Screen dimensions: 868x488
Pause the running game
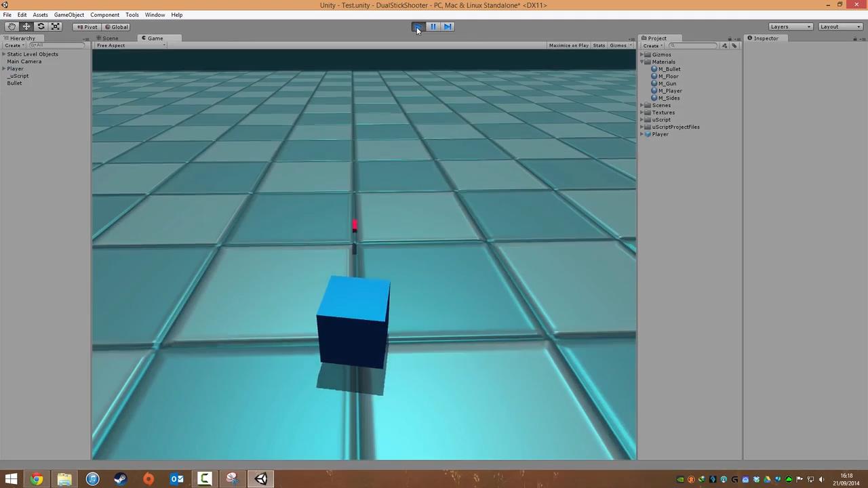pos(433,26)
